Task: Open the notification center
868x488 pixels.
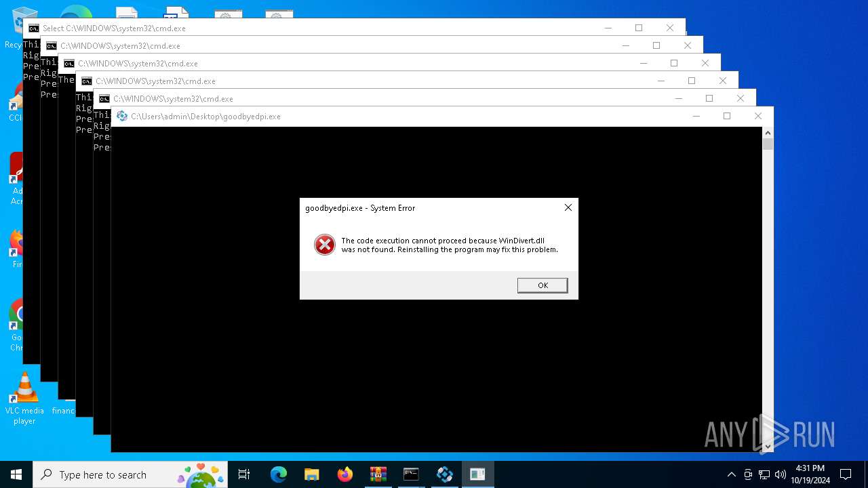Action: (x=846, y=474)
